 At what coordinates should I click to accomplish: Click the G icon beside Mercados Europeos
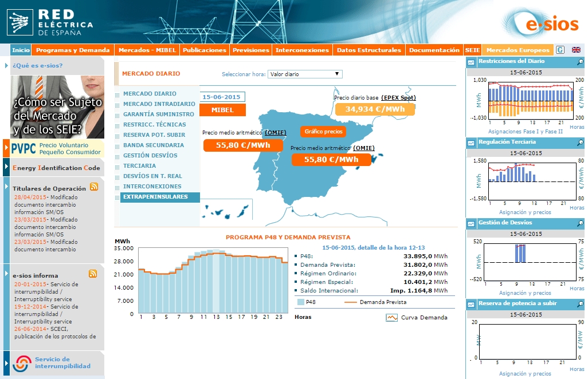click(x=560, y=50)
